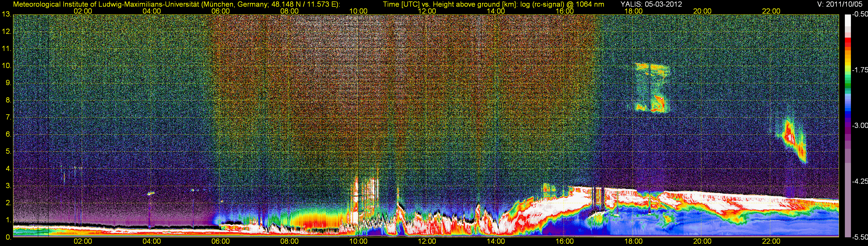This screenshot has width=868, height=246.
Task: Click the 14:00 label on the top axis
Action: click(496, 11)
